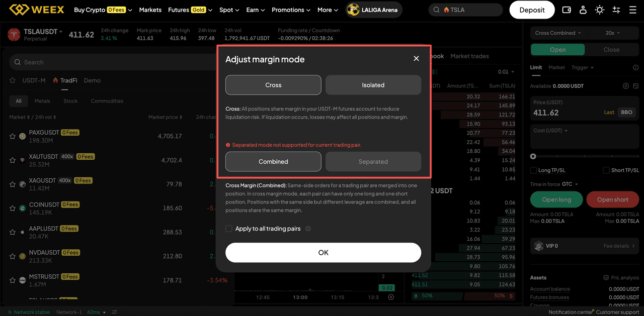The width and height of the screenshot is (644, 316).
Task: Close the Adjust margin mode dialog
Action: [416, 59]
